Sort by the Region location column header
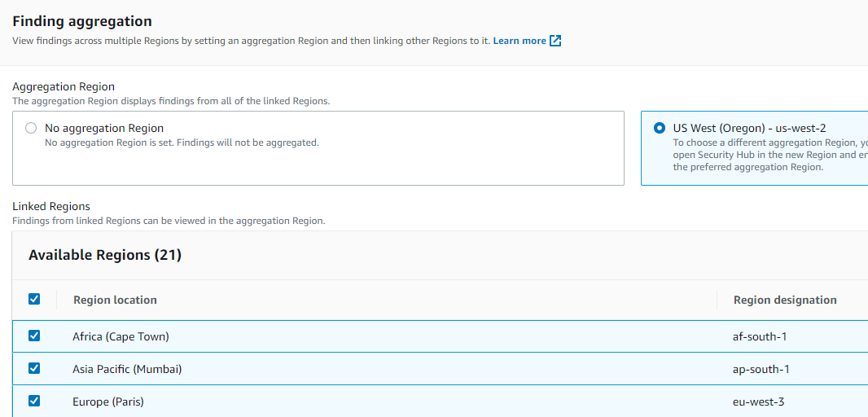868x417 pixels. 115,300
